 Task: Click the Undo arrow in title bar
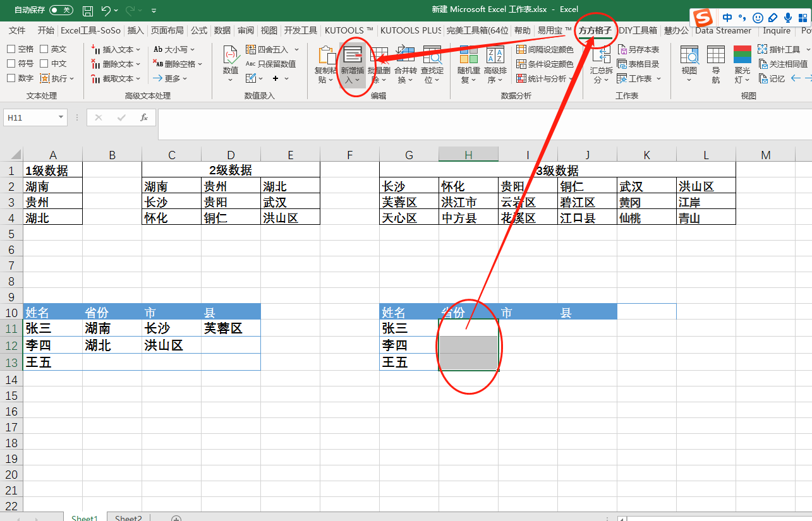(x=106, y=10)
